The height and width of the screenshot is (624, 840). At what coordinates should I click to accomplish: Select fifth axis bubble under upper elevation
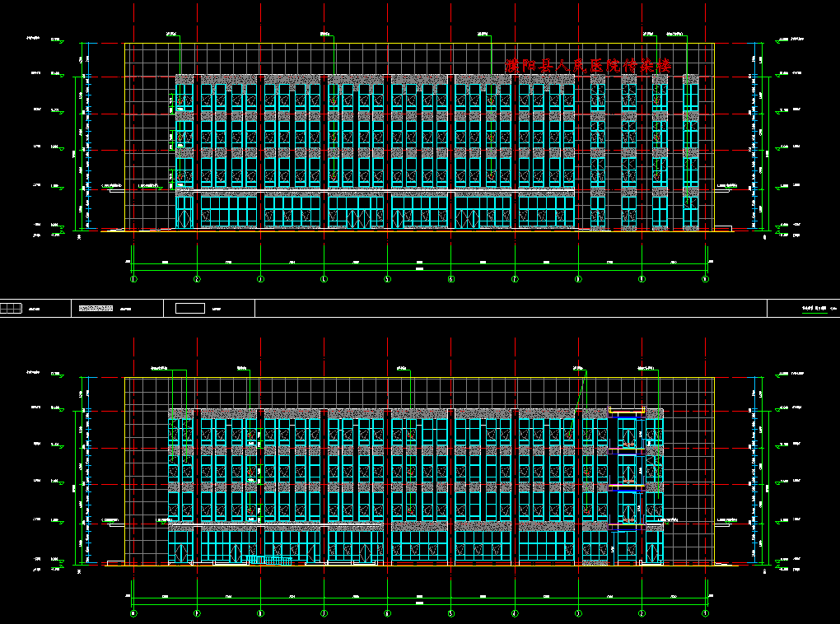[388, 280]
